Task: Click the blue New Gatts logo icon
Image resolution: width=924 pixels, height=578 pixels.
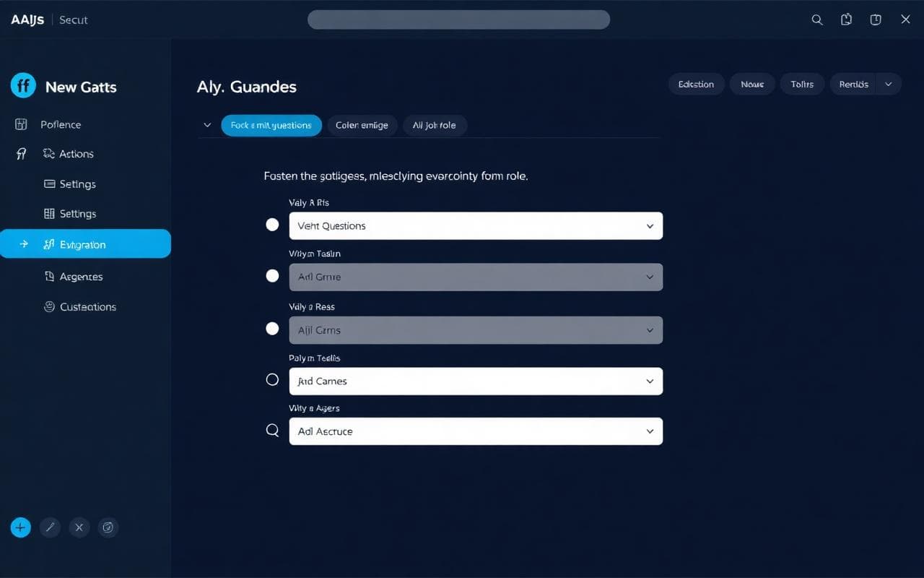Action: 23,86
